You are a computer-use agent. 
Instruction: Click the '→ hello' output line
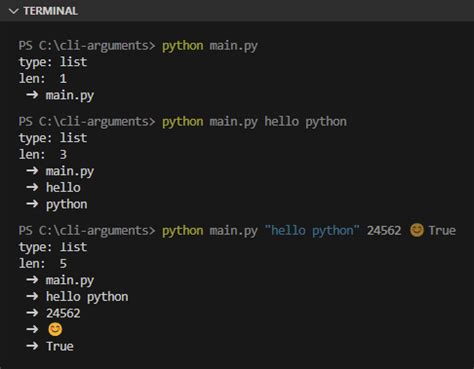tap(53, 188)
